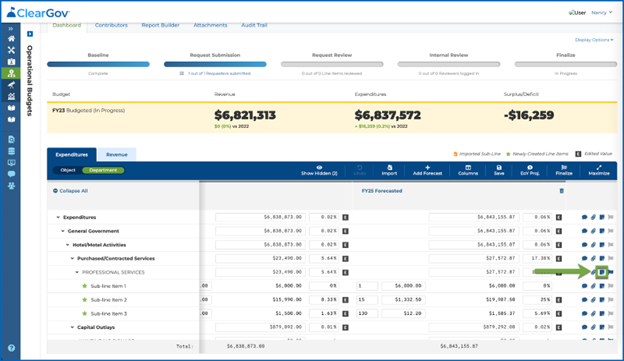The image size is (624, 361).
Task: Open the Audit Trail tab
Action: coord(254,25)
